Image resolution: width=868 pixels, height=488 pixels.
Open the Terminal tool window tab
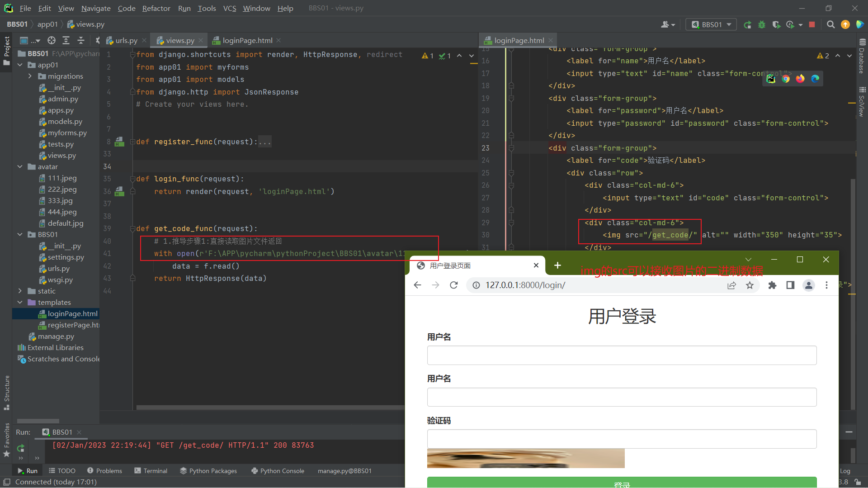click(151, 471)
